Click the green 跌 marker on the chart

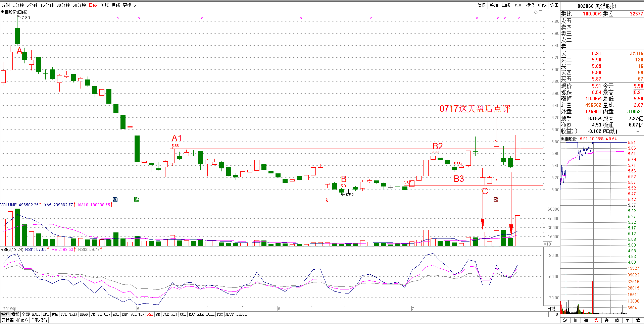[x=137, y=199]
